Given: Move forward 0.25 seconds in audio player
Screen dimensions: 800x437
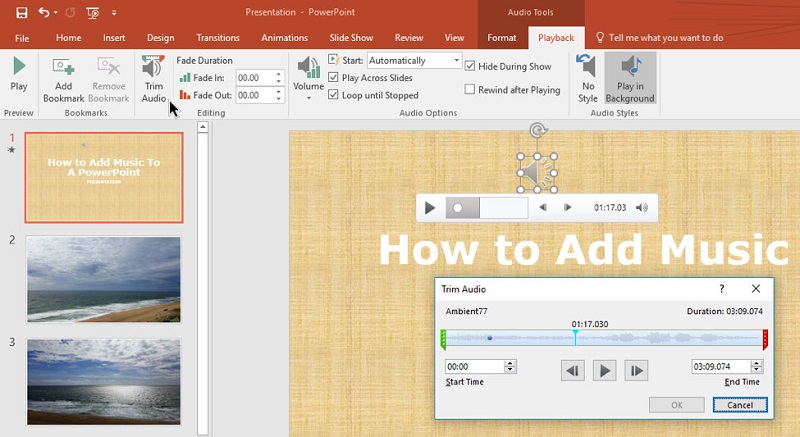Looking at the screenshot, I should [567, 208].
